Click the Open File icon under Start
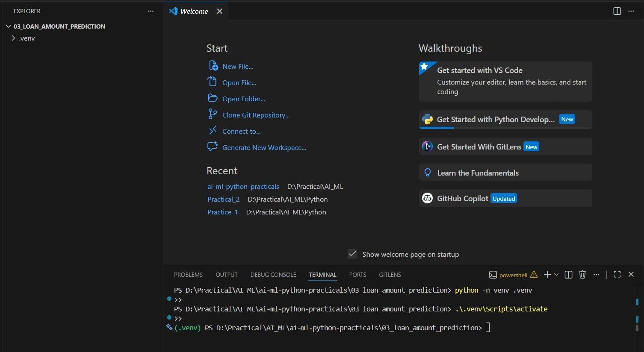644x352 pixels. 213,82
